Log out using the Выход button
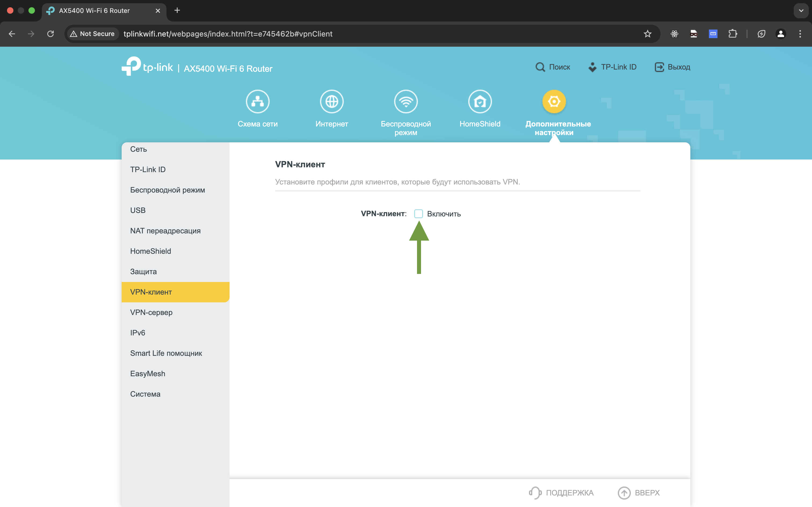Image resolution: width=812 pixels, height=507 pixels. click(672, 67)
